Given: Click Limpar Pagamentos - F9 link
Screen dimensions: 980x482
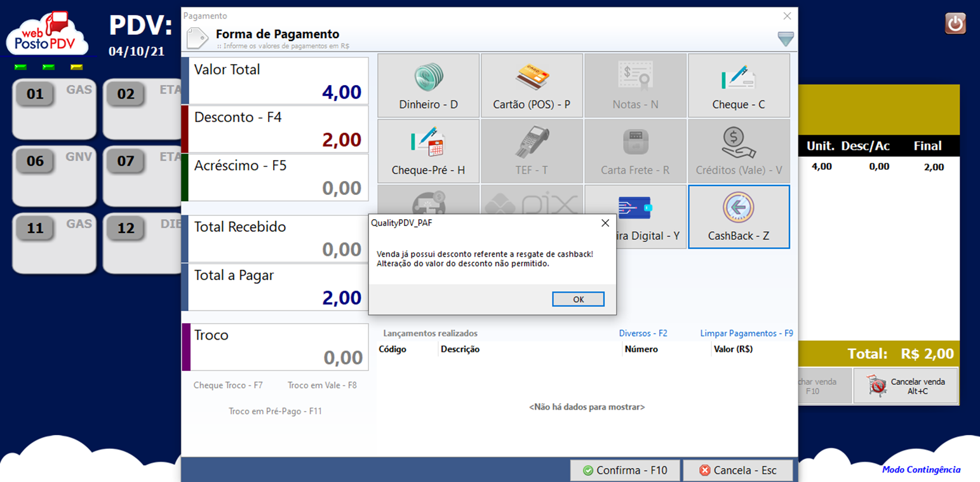Looking at the screenshot, I should (x=746, y=333).
